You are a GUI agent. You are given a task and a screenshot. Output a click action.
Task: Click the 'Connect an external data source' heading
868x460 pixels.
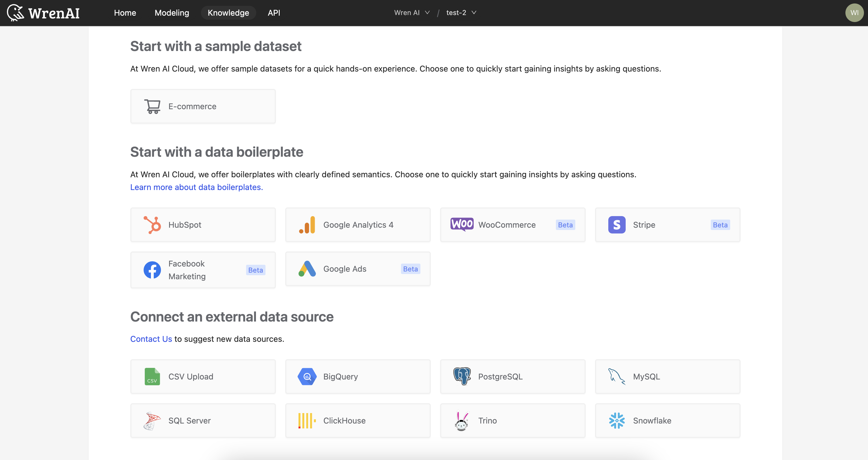point(232,317)
